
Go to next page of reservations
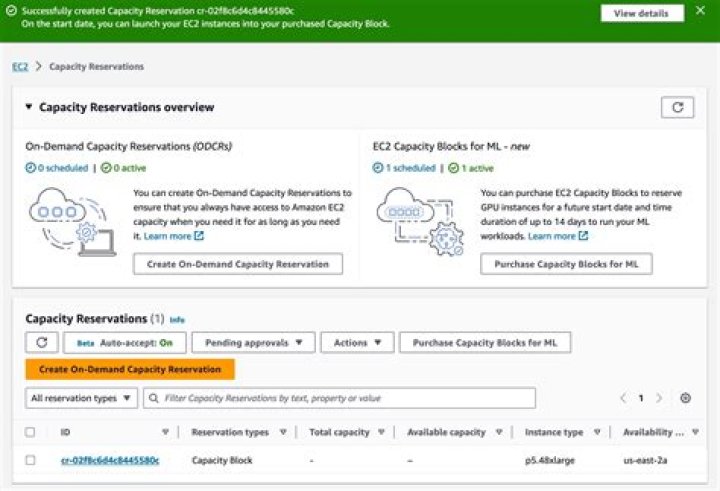(659, 398)
